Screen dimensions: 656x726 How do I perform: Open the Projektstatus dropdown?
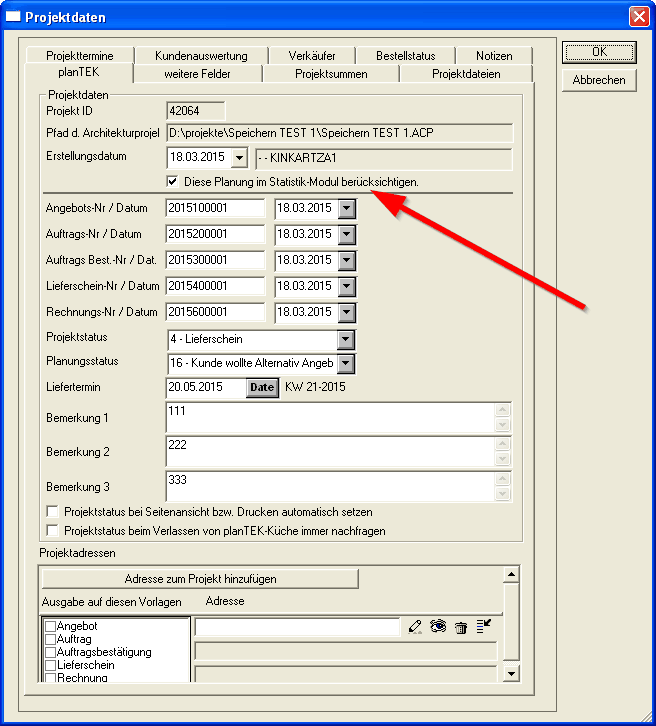point(346,338)
